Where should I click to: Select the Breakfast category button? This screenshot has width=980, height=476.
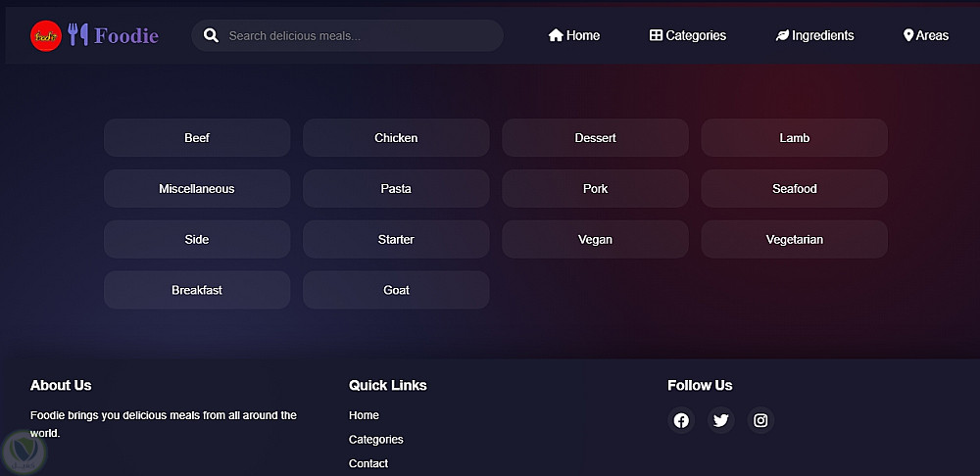click(x=197, y=290)
